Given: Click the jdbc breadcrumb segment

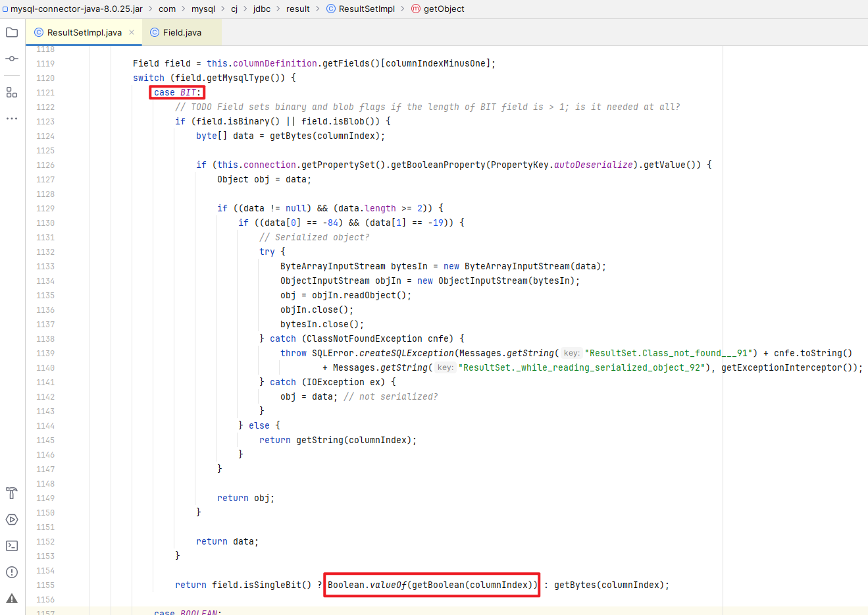Looking at the screenshot, I should click(x=262, y=9).
